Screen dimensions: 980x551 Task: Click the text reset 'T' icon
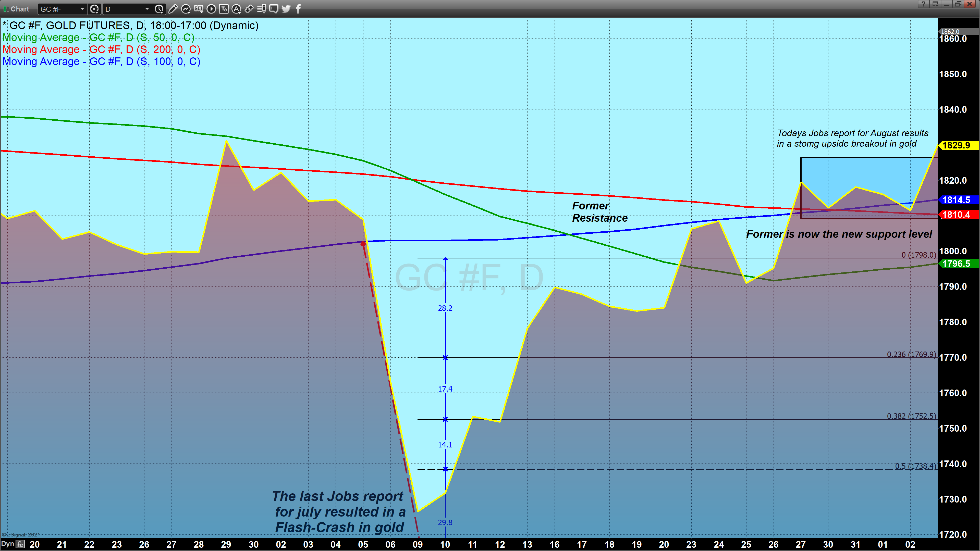pyautogui.click(x=224, y=9)
